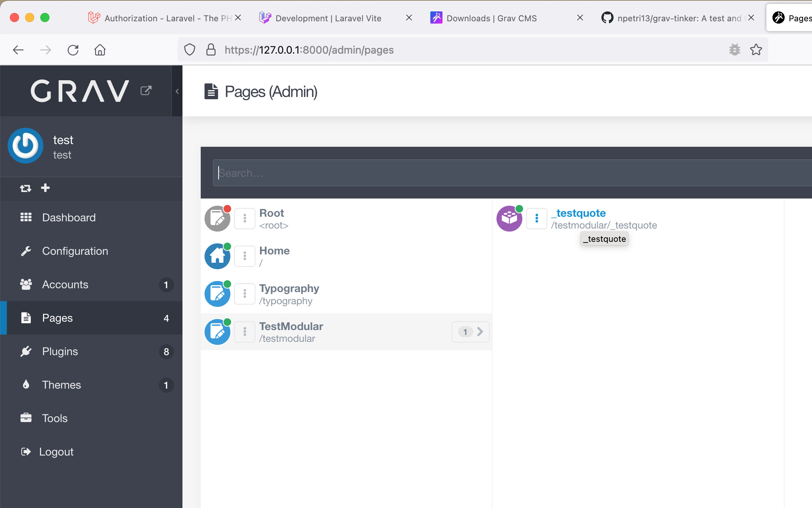Open the Typography page options menu
The height and width of the screenshot is (508, 812).
(x=244, y=294)
